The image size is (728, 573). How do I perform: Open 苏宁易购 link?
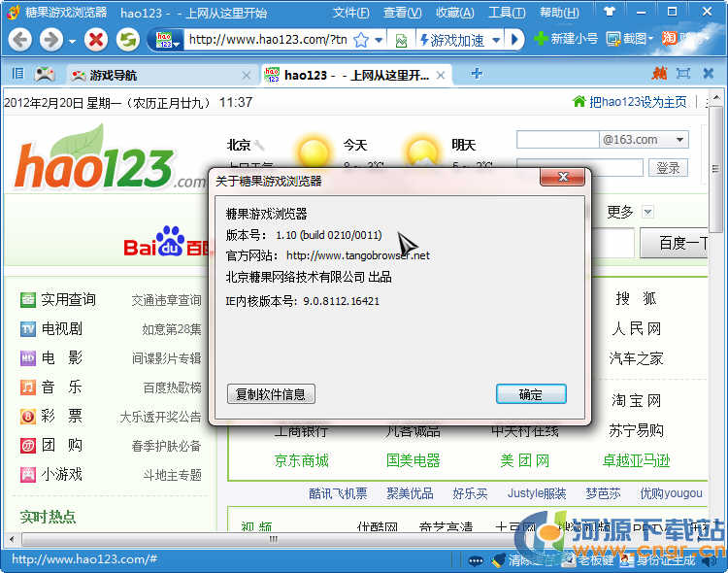(636, 430)
